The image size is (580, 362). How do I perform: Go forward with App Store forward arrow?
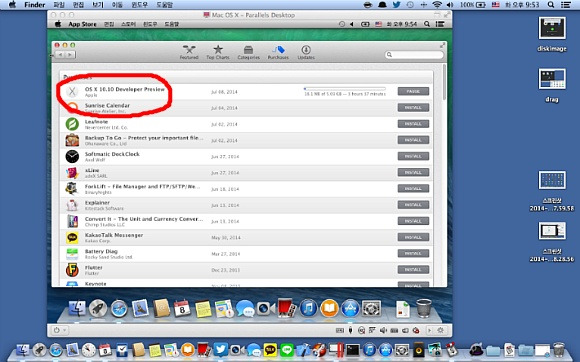point(70,55)
